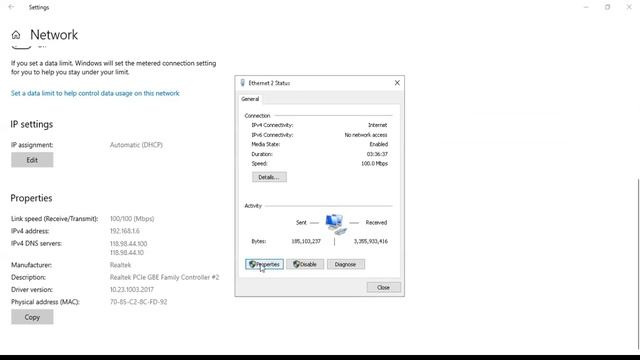Click the Media State Enabled value
640x360 pixels.
(x=379, y=144)
